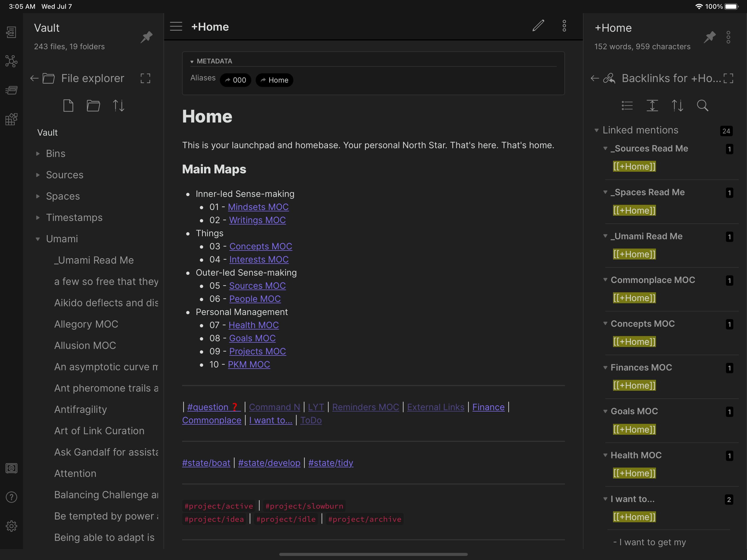Collapse the Finances MOC backlink result
The width and height of the screenshot is (747, 560).
click(605, 367)
